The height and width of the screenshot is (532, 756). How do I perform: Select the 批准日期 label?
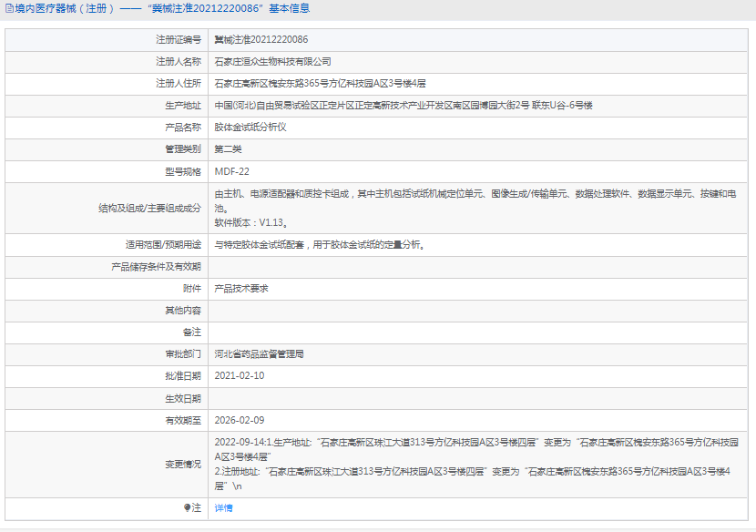coord(183,375)
